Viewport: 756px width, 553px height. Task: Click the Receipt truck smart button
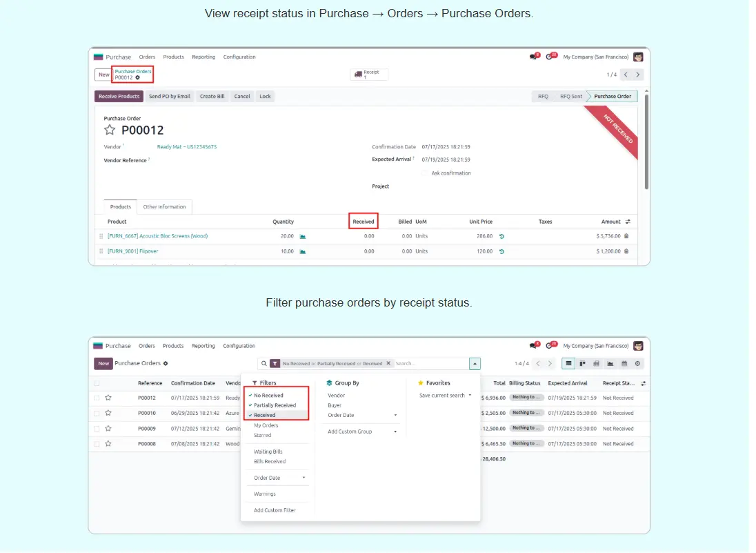[368, 75]
